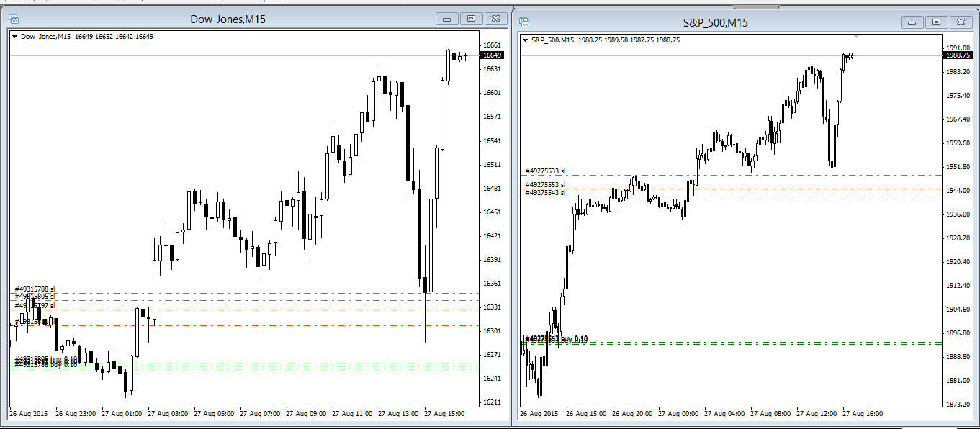Open the dropdown triangle beside Dow_Jones,M15 label
The width and height of the screenshot is (980, 429).
pyautogui.click(x=14, y=37)
